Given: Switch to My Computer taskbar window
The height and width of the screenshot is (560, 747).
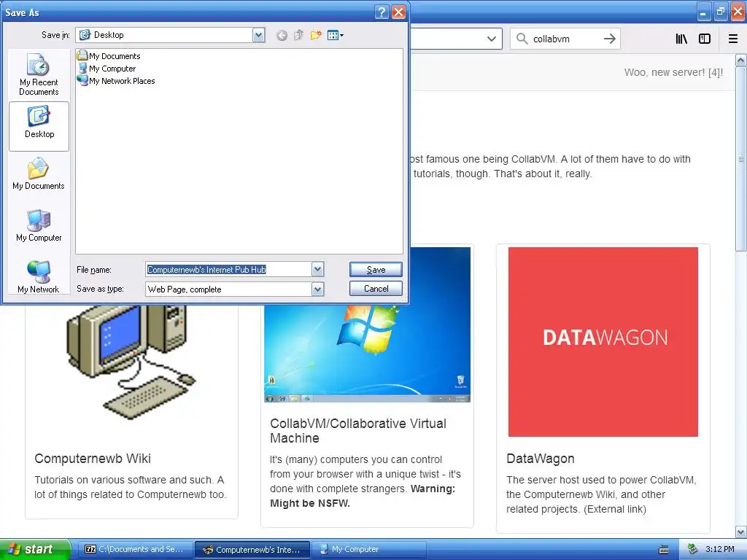Looking at the screenshot, I should [369, 549].
